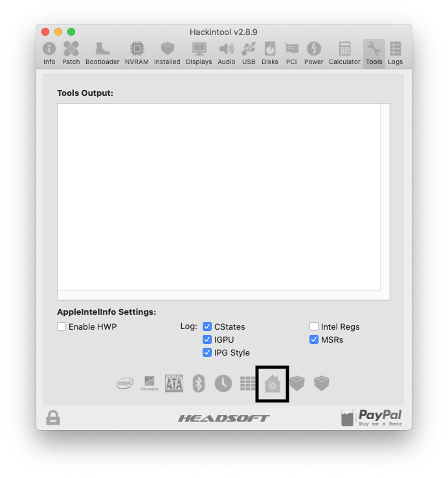Open the Bootloader section with boot icon
448x478 pixels.
pos(102,53)
